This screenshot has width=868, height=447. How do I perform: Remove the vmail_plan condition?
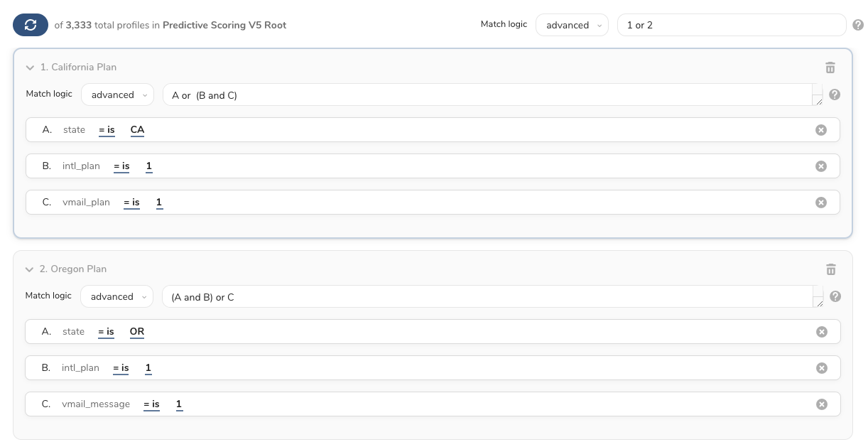[x=820, y=203]
